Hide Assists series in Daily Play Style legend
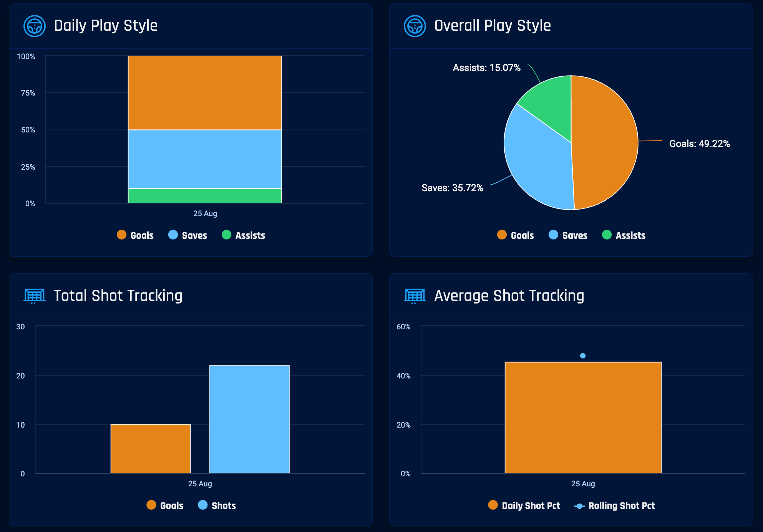This screenshot has width=763, height=532. [x=244, y=235]
